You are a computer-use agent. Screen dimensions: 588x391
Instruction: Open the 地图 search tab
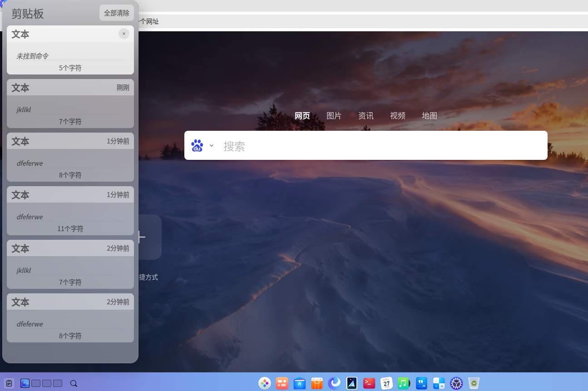430,116
